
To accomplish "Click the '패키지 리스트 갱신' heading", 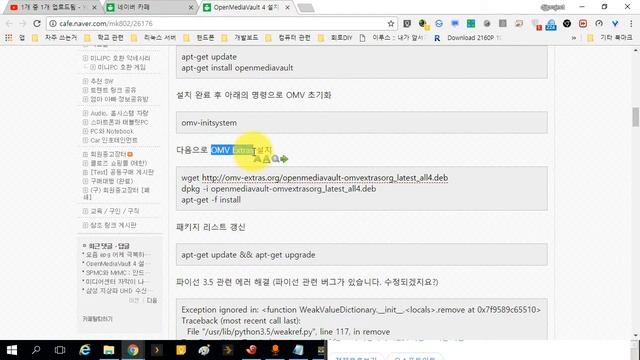I will pyautogui.click(x=211, y=227).
